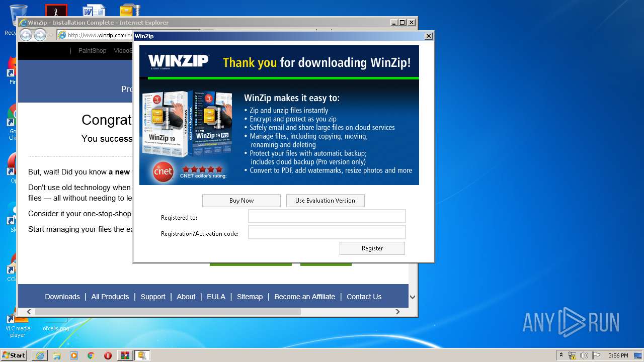Minimize the Internet Explorer window
This screenshot has height=362, width=644.
[393, 23]
